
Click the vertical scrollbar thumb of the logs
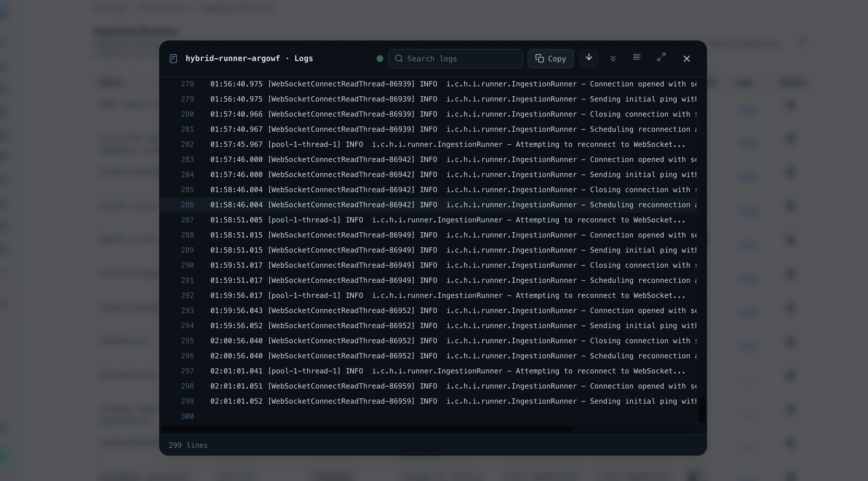tap(702, 409)
